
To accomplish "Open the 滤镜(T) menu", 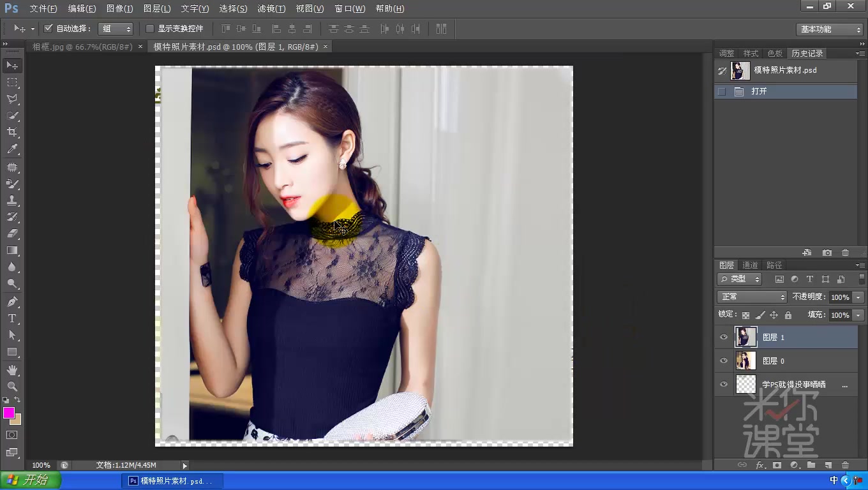I will [271, 9].
